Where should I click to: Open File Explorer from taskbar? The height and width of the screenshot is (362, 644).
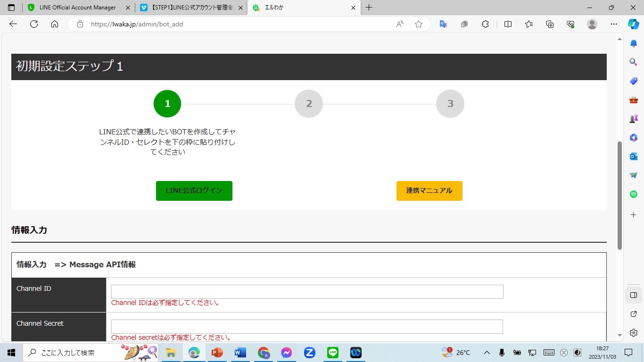coord(171,353)
